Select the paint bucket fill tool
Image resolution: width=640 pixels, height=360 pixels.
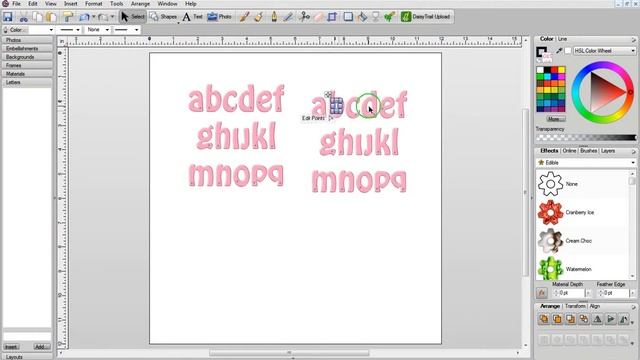click(x=362, y=17)
